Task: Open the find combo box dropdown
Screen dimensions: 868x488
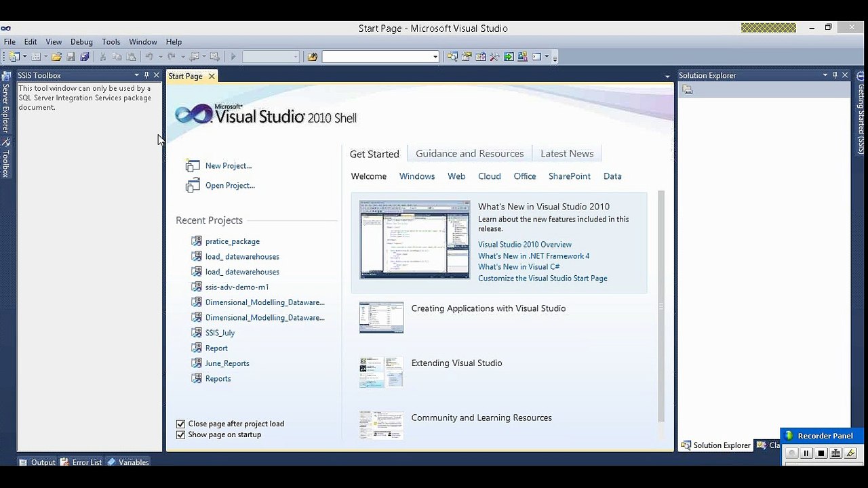Action: [x=435, y=57]
